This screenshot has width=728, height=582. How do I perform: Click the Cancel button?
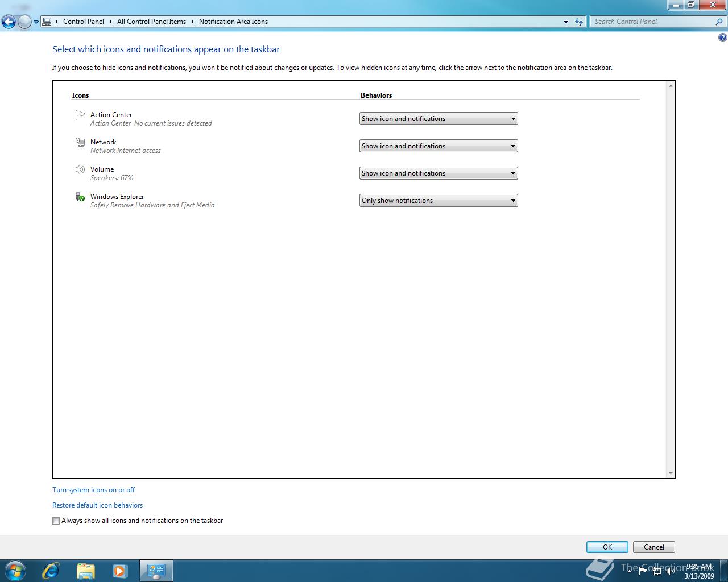click(x=654, y=547)
